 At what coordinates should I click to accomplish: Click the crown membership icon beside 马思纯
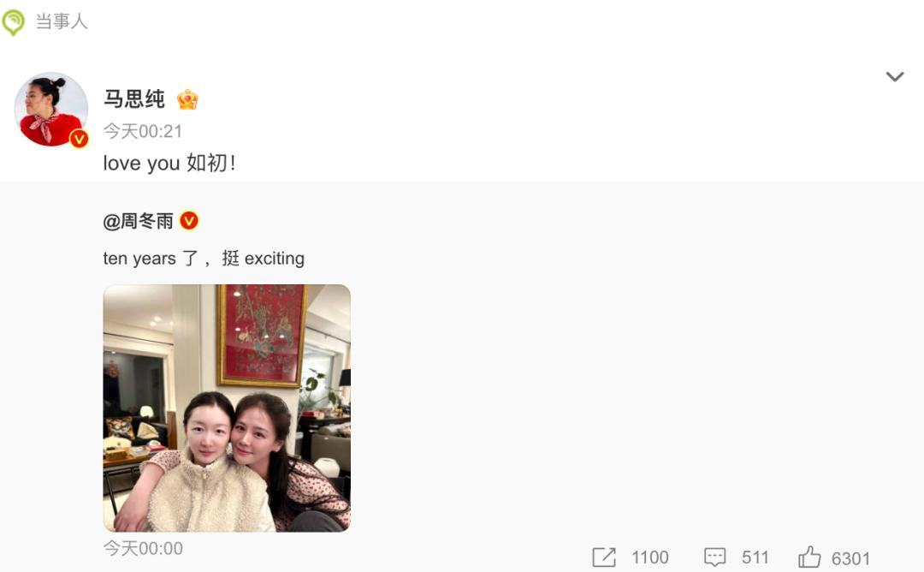click(187, 99)
